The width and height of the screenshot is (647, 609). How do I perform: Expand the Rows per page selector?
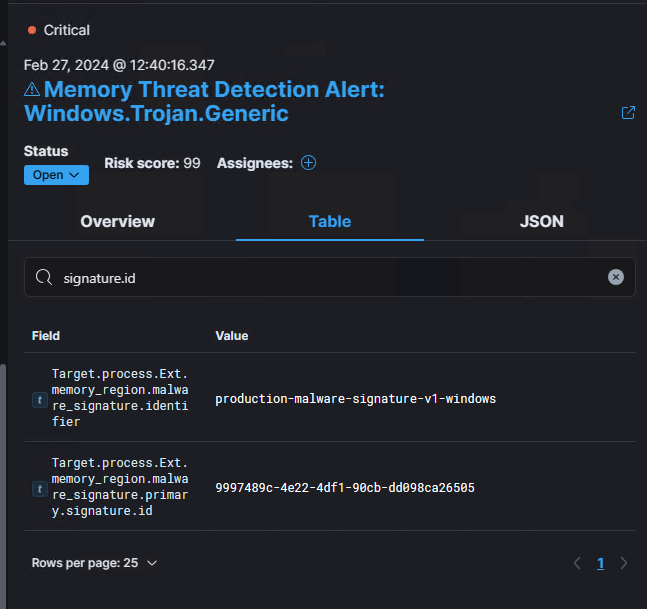94,563
